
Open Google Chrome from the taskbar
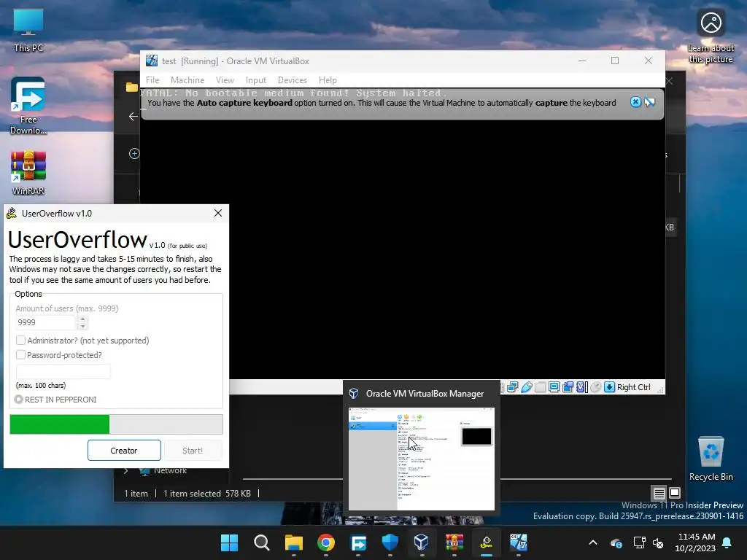[326, 542]
